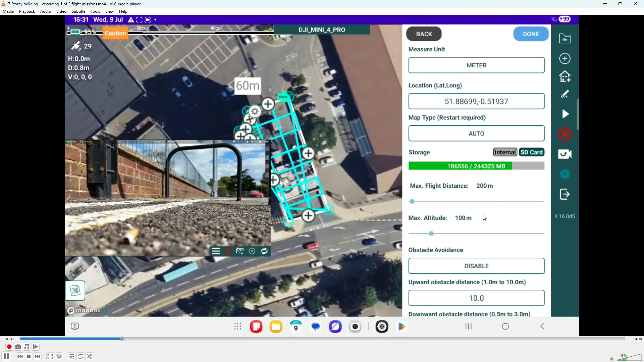Click home point icon in sidebar
644x362 pixels.
[565, 77]
